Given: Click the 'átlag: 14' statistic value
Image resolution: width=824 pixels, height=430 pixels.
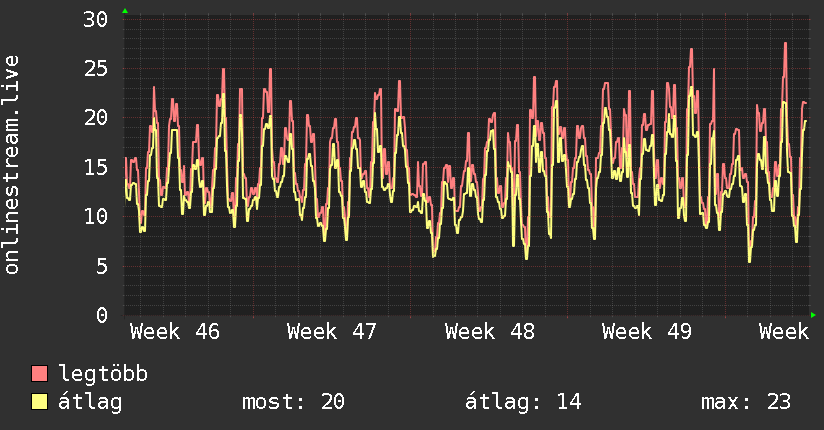Looking at the screenshot, I should click(x=523, y=402).
